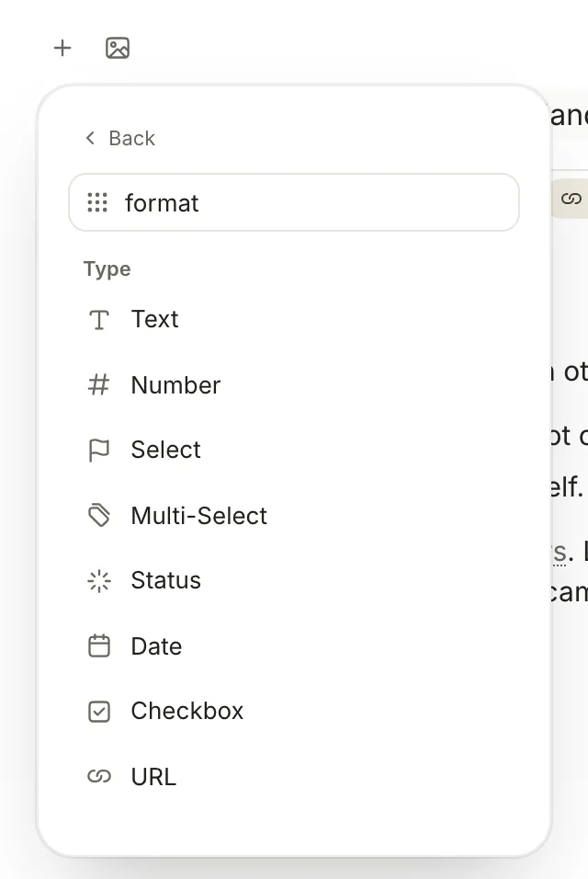The width and height of the screenshot is (588, 879).
Task: Click the Multi-Select tag icon
Action: [x=99, y=516]
